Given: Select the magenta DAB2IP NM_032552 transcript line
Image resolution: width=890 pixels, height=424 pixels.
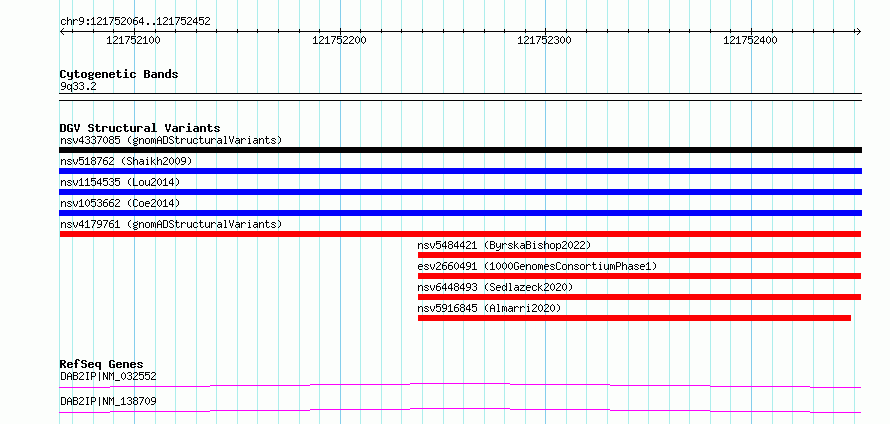Looking at the screenshot, I should coord(460,386).
